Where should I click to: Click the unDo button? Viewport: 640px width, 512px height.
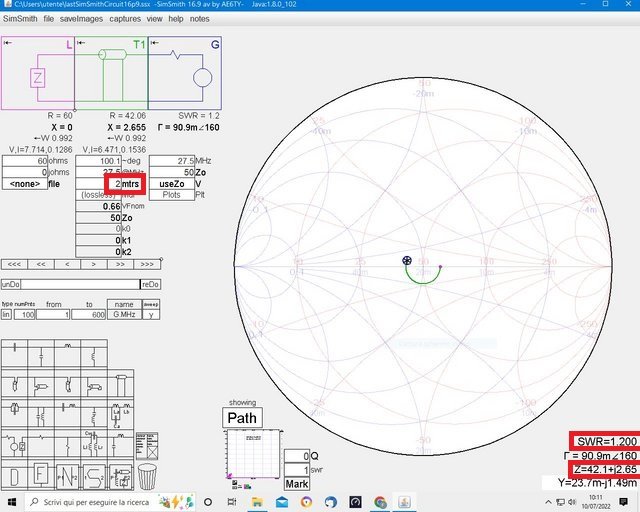[11, 284]
